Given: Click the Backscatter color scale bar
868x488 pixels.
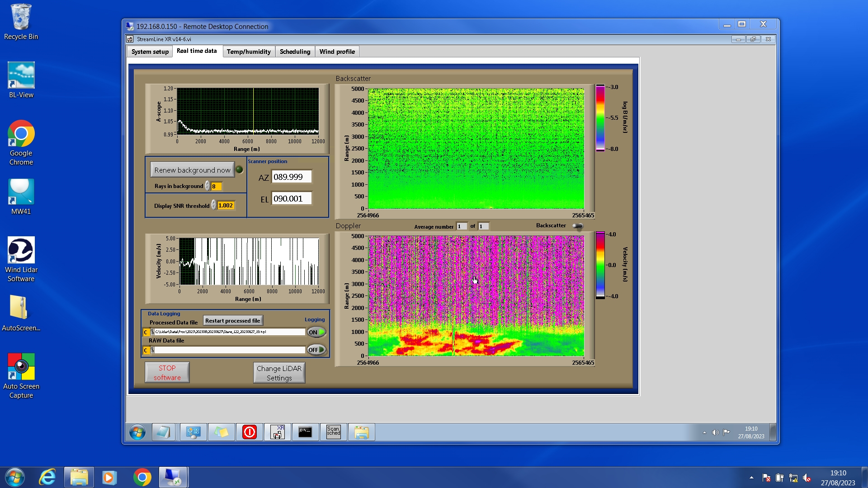Looking at the screenshot, I should [600, 117].
